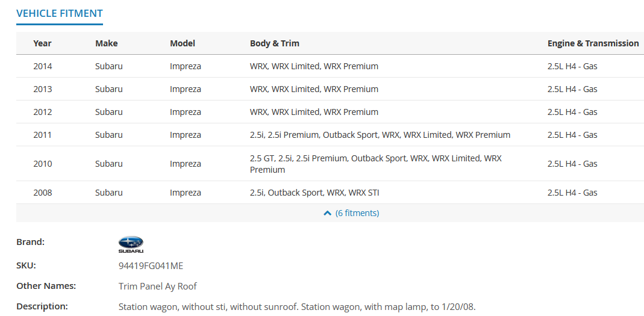Screen dimensions: 644x316
Task: Select the 2008 WRX STI fitment row
Action: 330,193
